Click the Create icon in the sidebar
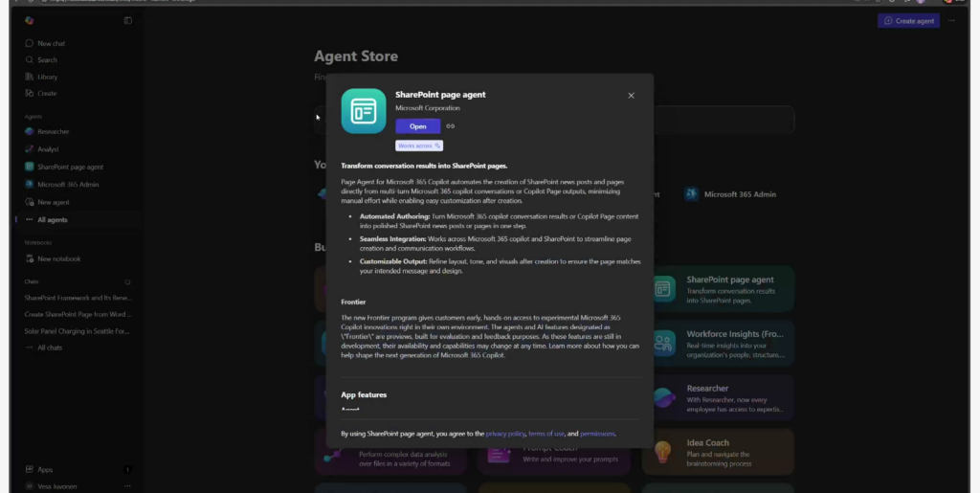 (x=30, y=93)
